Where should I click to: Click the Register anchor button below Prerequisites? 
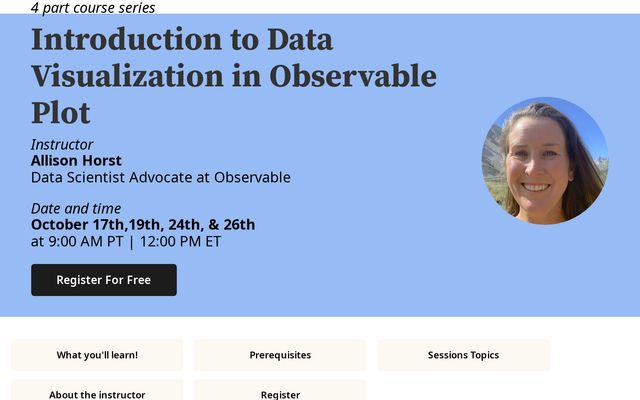pyautogui.click(x=280, y=391)
